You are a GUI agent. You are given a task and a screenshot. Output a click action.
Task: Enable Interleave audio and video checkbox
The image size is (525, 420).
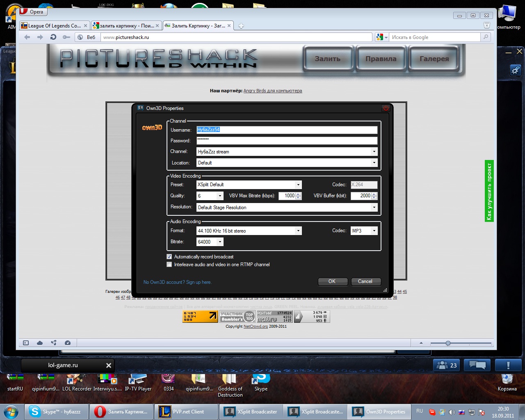tap(169, 265)
